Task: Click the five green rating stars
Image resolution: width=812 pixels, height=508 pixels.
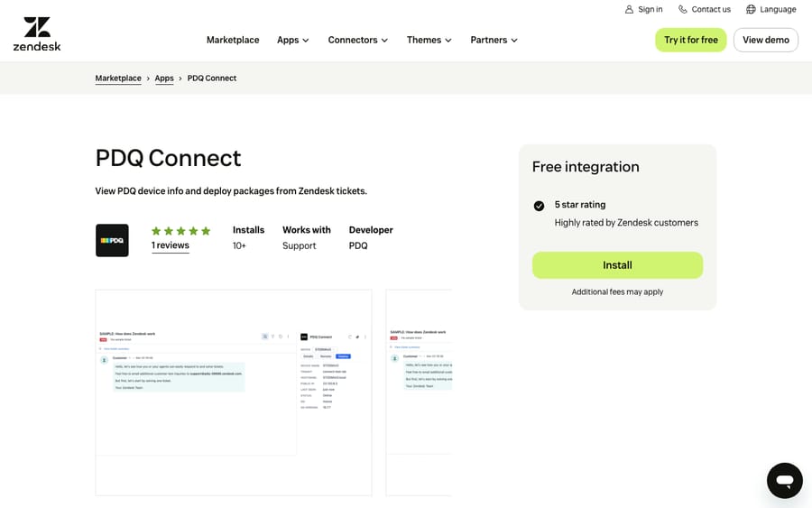Action: (180, 231)
